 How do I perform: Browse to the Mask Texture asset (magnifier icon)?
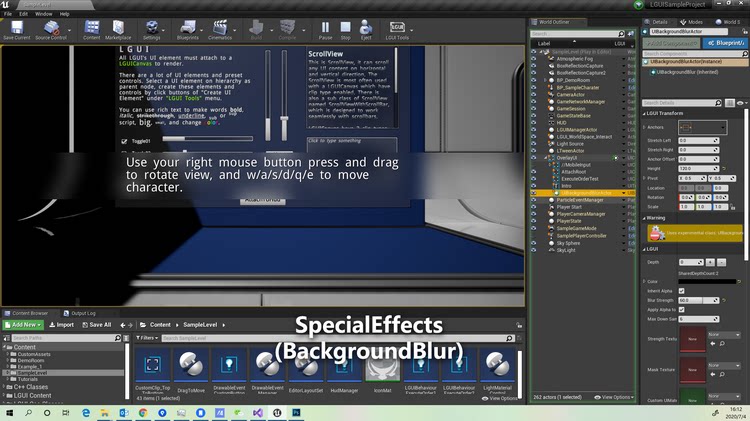[722, 374]
